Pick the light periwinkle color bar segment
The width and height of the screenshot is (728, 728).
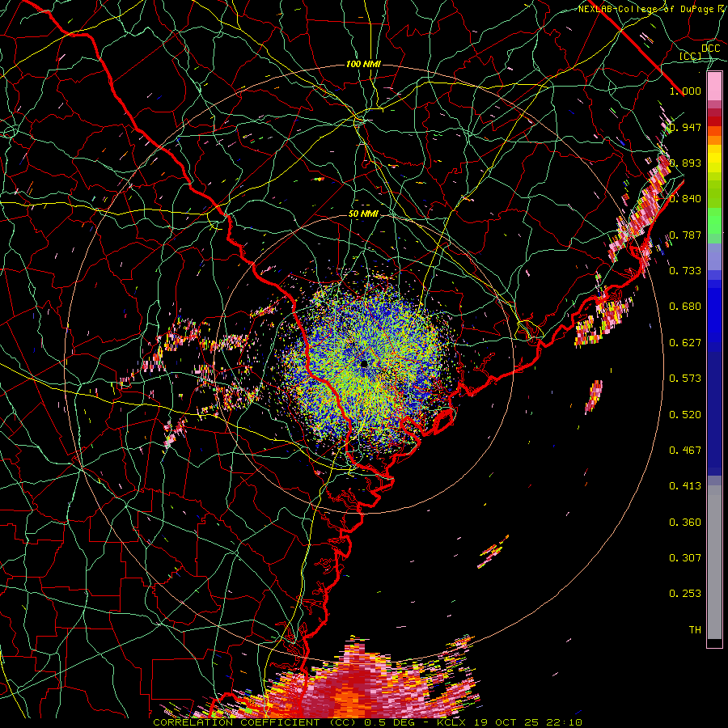click(714, 257)
